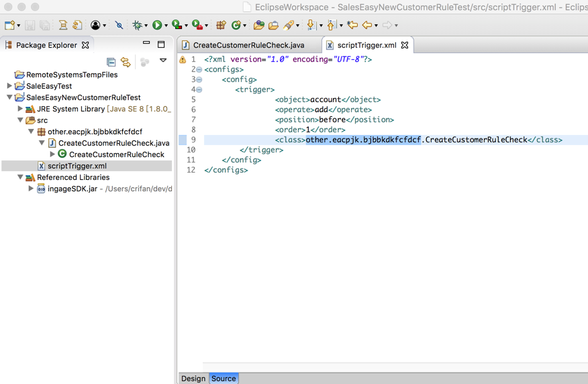Image resolution: width=588 pixels, height=384 pixels.
Task: Select ingageSDK.jar in Referenced Libraries
Action: tap(72, 189)
